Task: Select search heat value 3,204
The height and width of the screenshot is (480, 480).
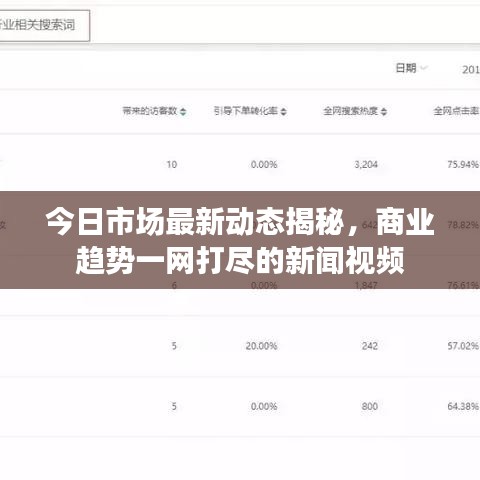Action: [366, 164]
